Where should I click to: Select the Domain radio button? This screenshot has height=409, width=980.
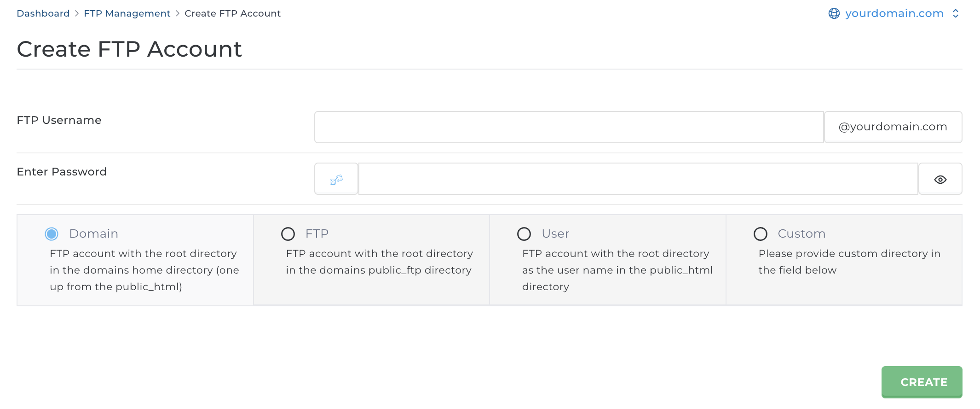(52, 234)
